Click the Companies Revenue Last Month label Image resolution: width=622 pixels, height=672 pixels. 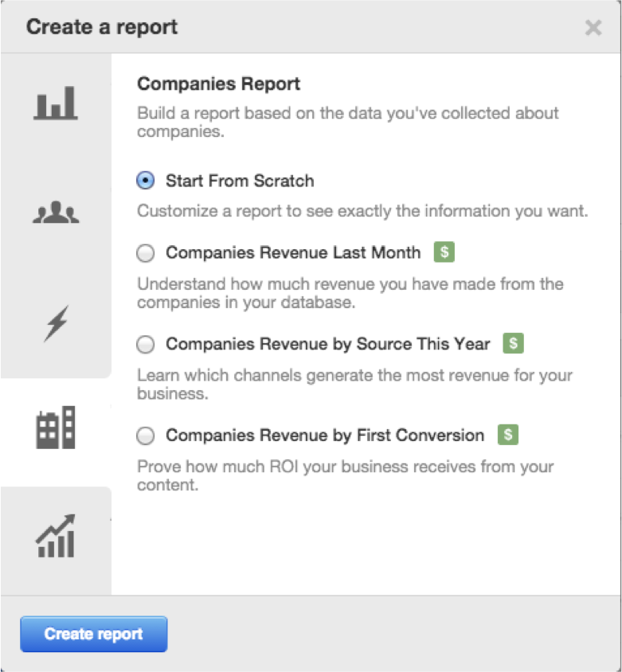(x=293, y=253)
